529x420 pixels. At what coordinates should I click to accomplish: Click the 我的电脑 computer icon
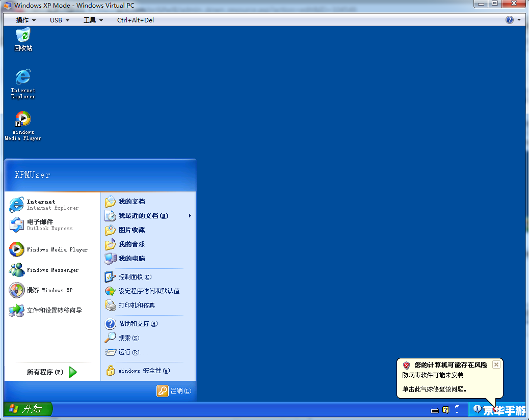110,259
